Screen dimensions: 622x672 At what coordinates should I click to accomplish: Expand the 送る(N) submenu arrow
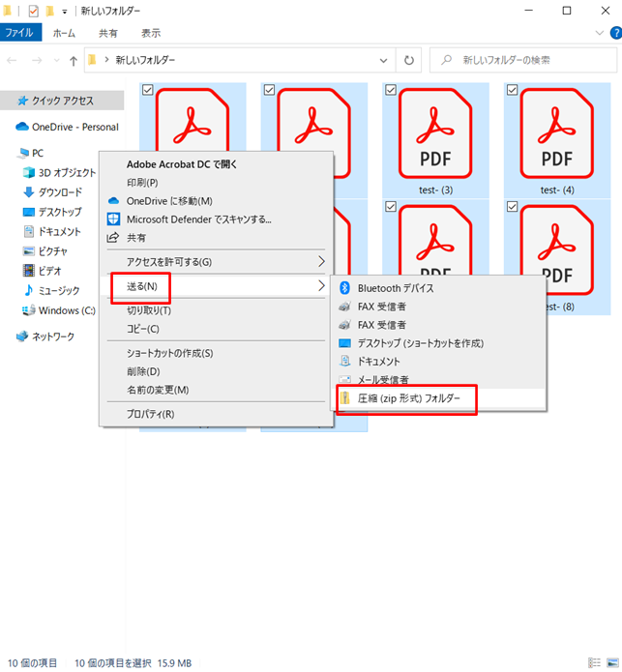pos(322,286)
